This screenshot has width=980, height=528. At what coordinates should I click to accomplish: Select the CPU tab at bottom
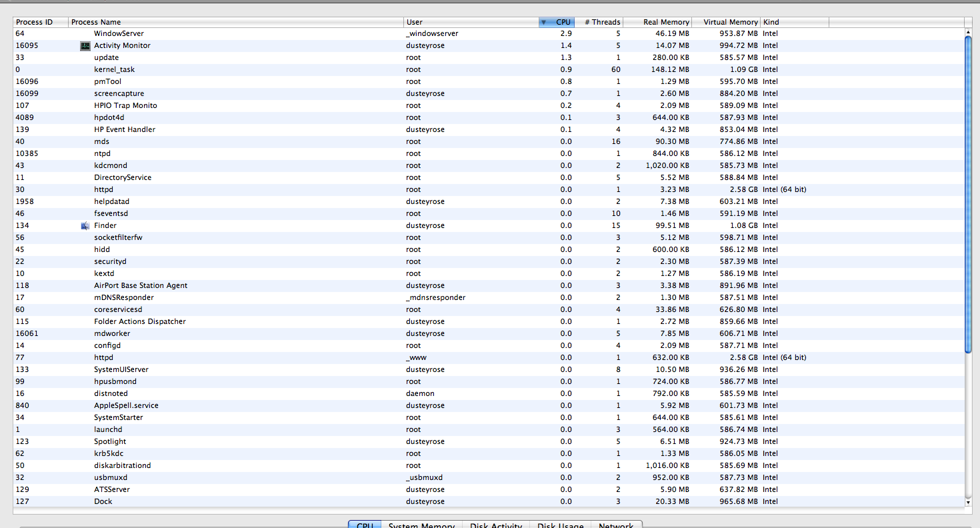click(365, 525)
